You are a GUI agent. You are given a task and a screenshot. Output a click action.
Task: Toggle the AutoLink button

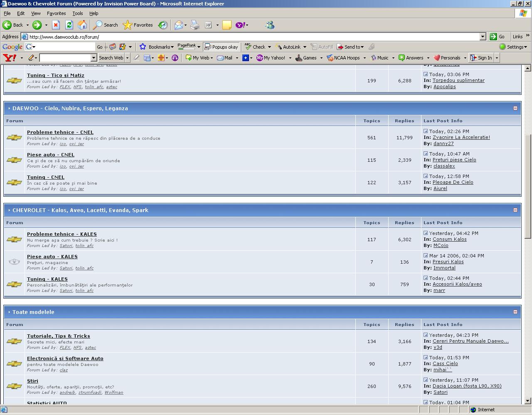pyautogui.click(x=288, y=47)
